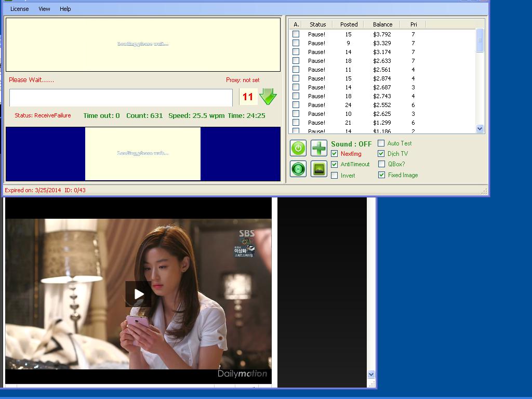Screen dimensions: 532x399
Task: Enable the QBox? checkbox
Action: [x=381, y=164]
